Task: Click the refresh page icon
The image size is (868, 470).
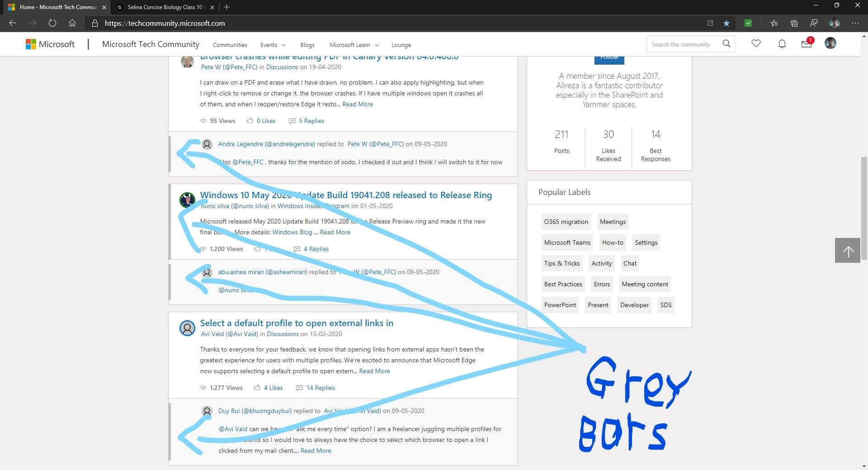Action: point(52,23)
